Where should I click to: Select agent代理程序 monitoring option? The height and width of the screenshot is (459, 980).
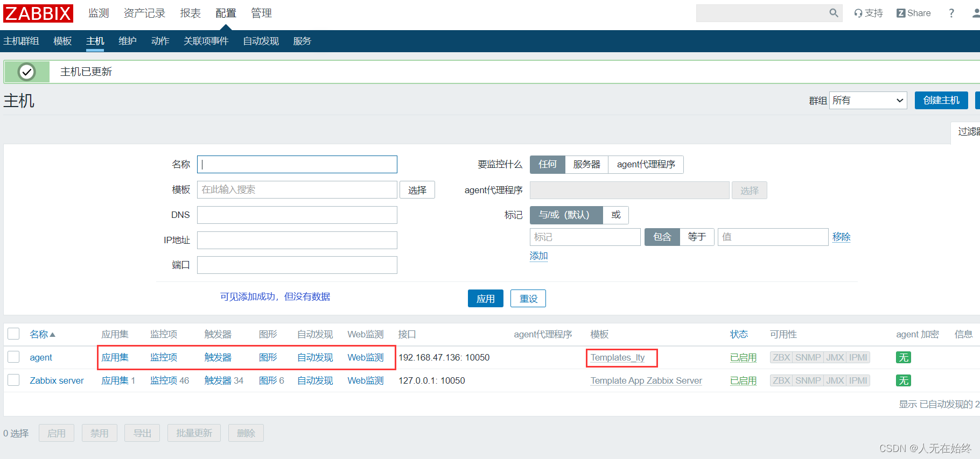[646, 165]
